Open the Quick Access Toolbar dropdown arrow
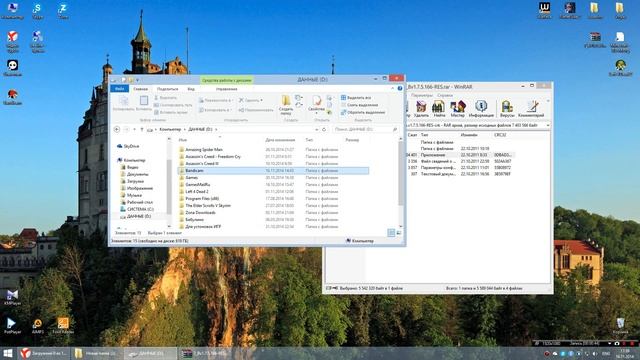 [x=138, y=80]
